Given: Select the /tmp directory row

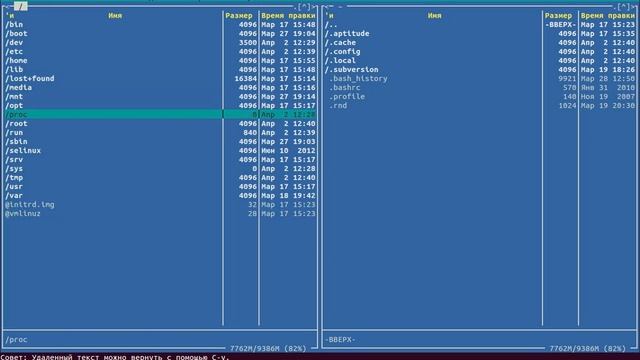Looking at the screenshot, I should 160,178.
